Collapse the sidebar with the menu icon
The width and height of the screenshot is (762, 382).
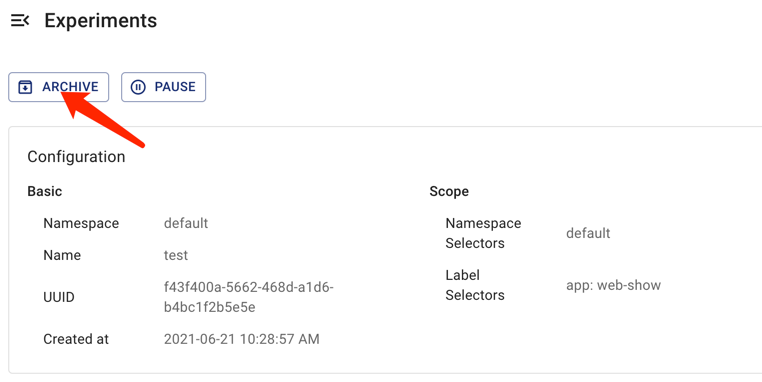pyautogui.click(x=20, y=20)
